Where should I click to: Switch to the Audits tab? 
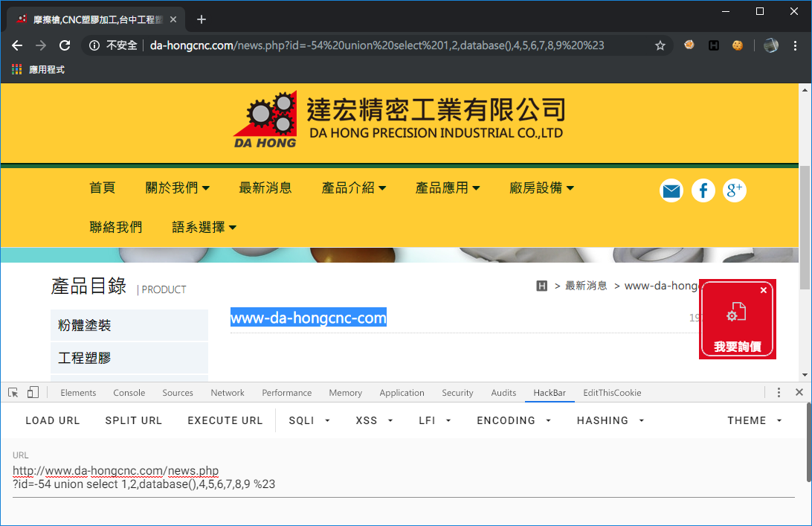click(503, 393)
